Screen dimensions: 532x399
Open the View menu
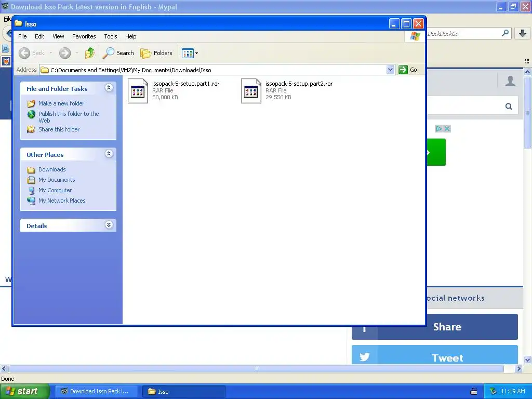(x=58, y=36)
